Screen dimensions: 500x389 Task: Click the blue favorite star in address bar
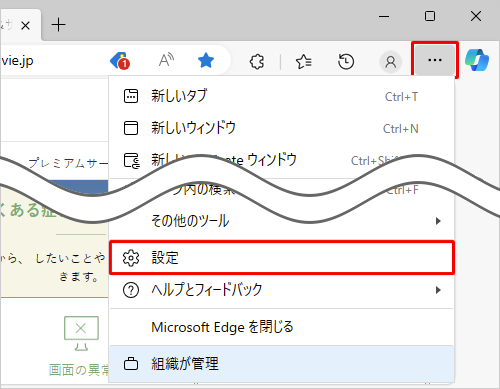coord(206,61)
